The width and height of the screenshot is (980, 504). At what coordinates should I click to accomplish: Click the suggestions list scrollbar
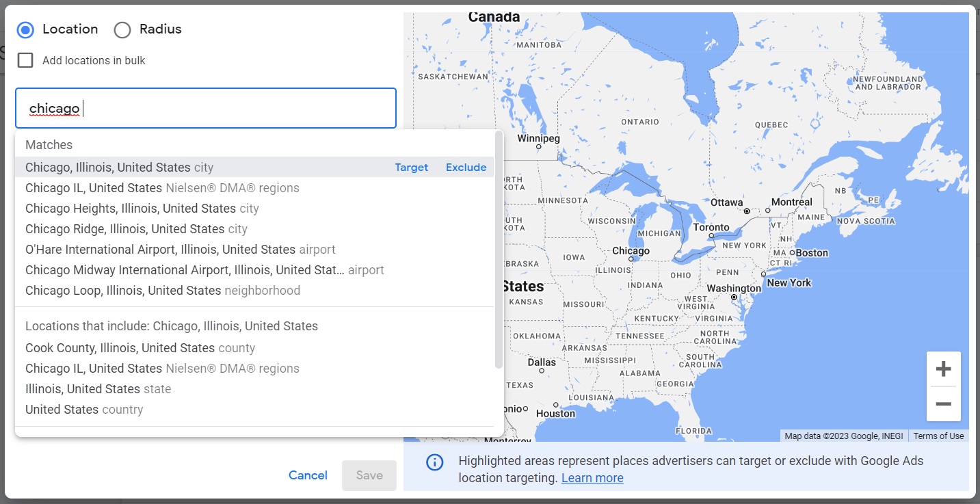coord(499,250)
